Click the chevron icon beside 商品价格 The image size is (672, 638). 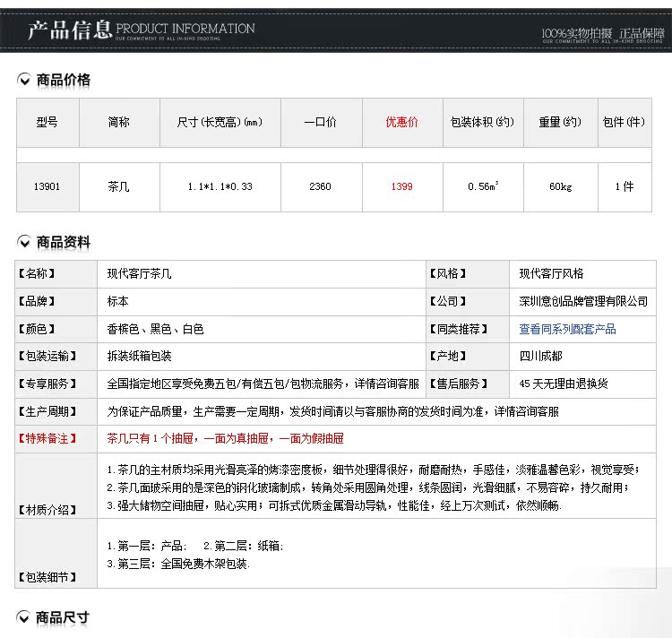[x=24, y=81]
